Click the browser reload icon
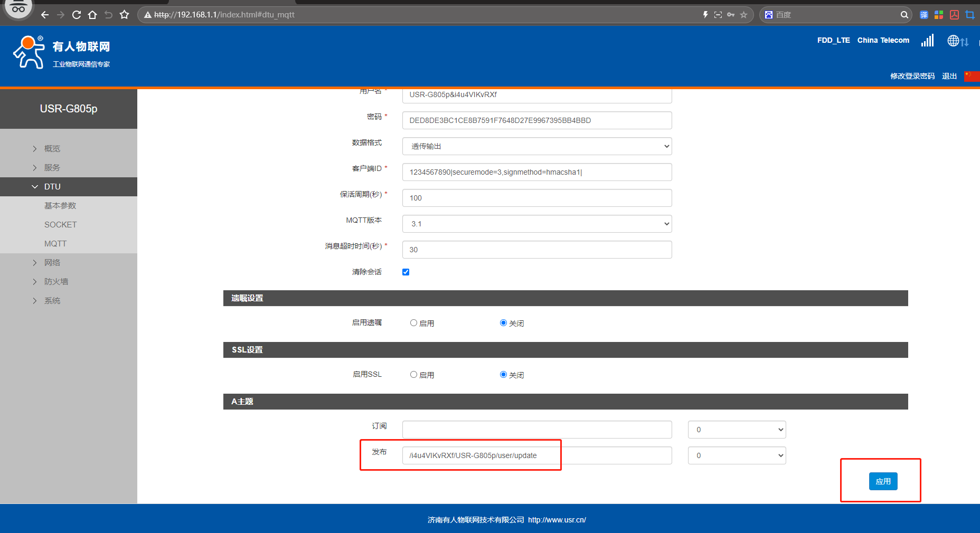 [x=77, y=15]
